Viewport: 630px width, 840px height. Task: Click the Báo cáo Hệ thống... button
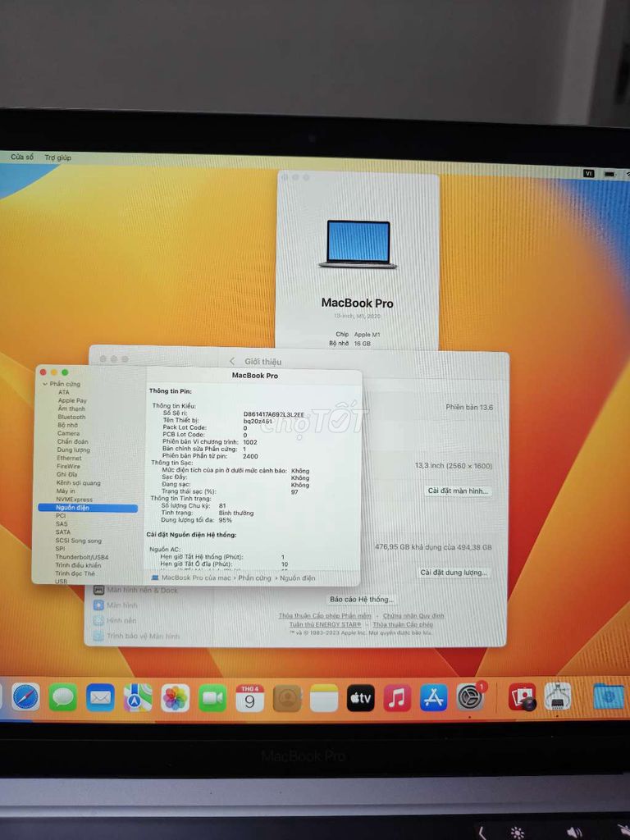click(x=362, y=599)
